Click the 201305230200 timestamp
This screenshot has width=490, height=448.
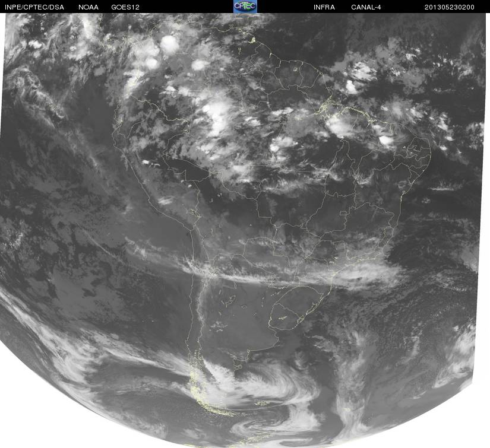pos(450,7)
